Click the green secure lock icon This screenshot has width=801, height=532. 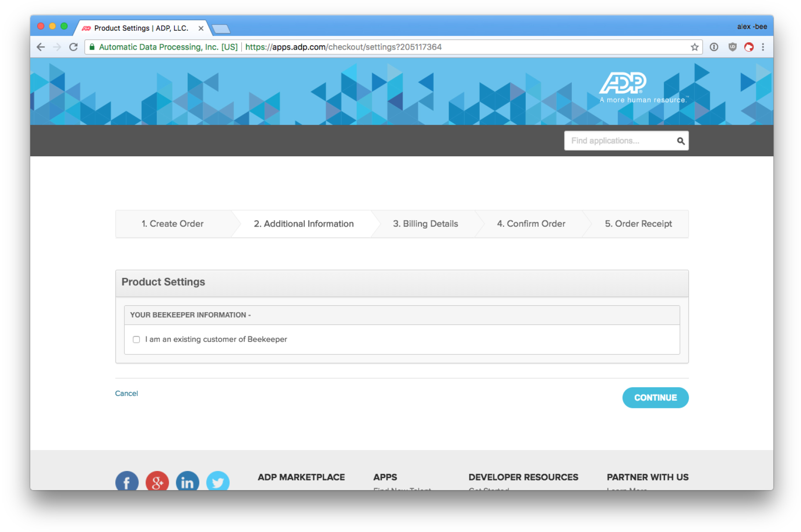92,47
